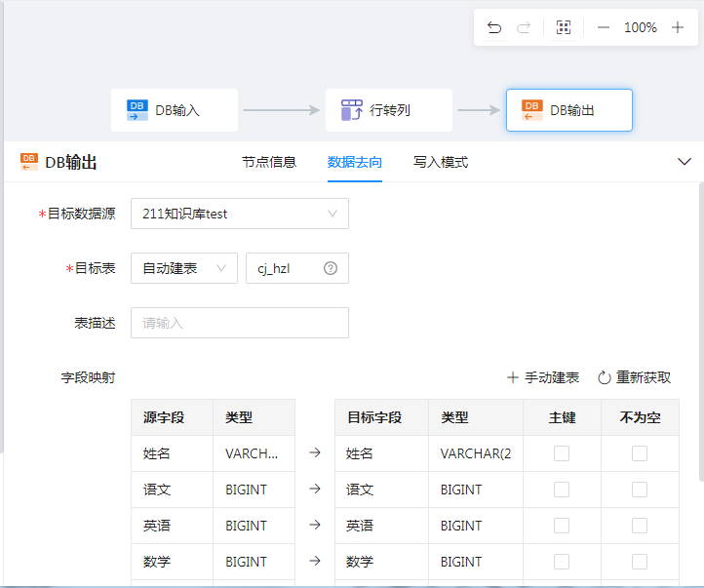Open the 自动建表 dropdown
This screenshot has height=588, width=704.
coord(183,268)
